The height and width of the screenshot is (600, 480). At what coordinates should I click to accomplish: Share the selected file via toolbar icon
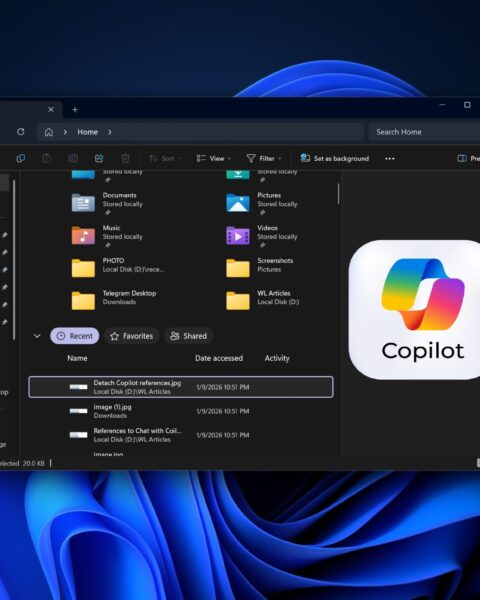(x=99, y=158)
